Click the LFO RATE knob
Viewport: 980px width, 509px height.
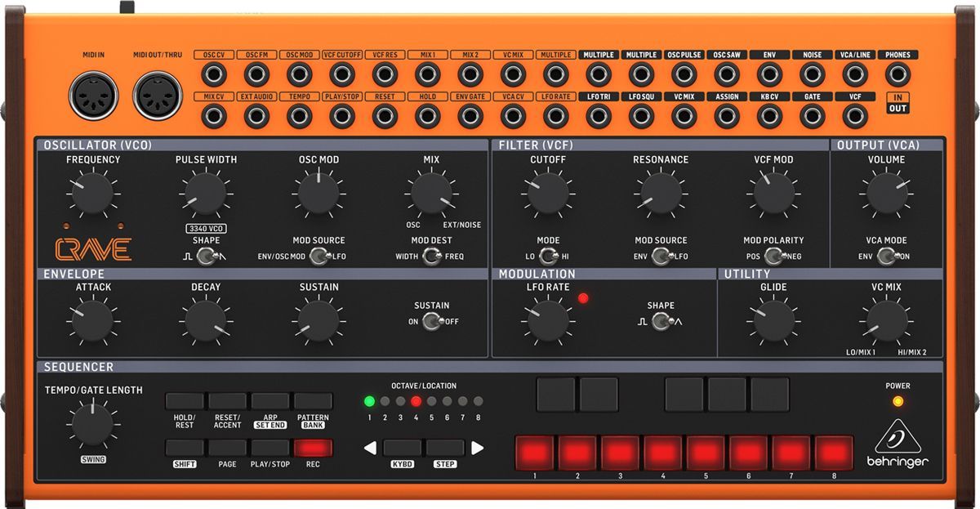[x=548, y=321]
